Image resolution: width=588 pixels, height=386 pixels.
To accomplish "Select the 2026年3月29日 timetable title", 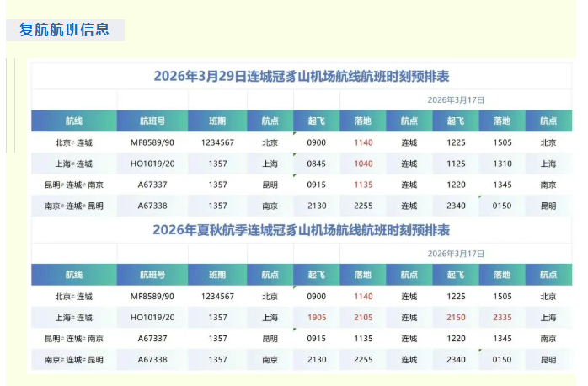I will click(301, 77).
